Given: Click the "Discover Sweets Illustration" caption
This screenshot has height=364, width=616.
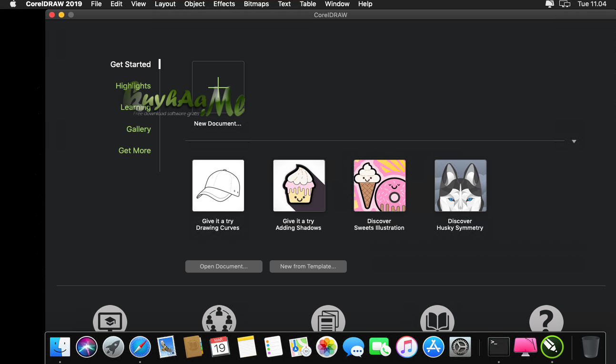Looking at the screenshot, I should pos(379,225).
